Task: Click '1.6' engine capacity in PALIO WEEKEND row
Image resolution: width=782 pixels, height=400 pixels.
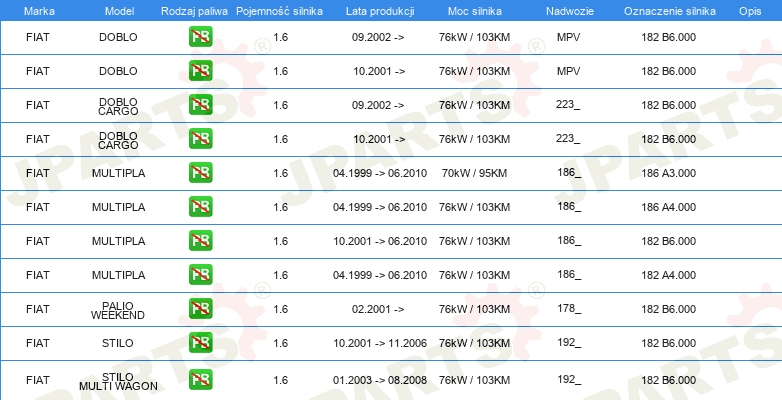Action: tap(281, 309)
